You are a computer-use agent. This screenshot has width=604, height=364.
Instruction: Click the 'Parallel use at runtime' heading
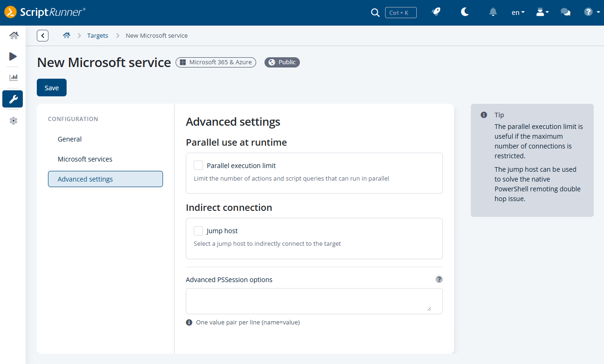[x=236, y=142]
